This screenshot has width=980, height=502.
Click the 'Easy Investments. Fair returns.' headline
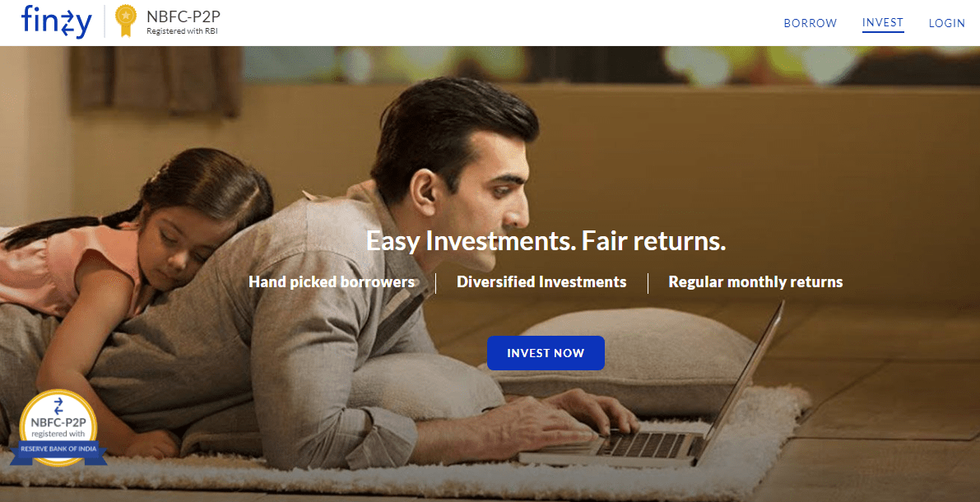pyautogui.click(x=546, y=241)
